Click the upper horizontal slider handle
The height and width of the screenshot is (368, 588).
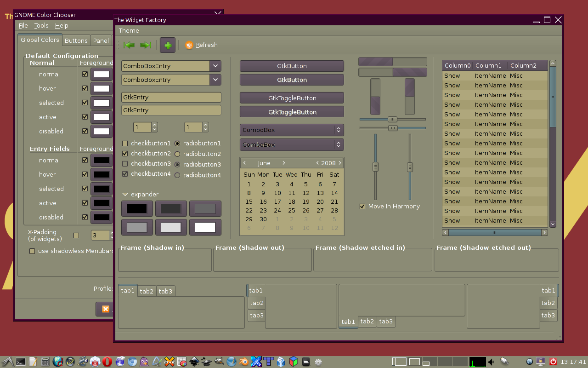click(392, 119)
